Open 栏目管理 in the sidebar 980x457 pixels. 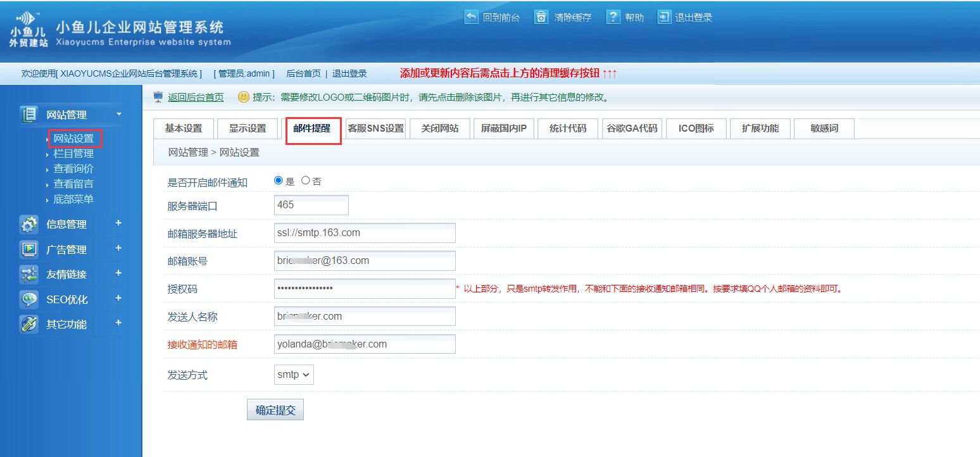click(73, 154)
